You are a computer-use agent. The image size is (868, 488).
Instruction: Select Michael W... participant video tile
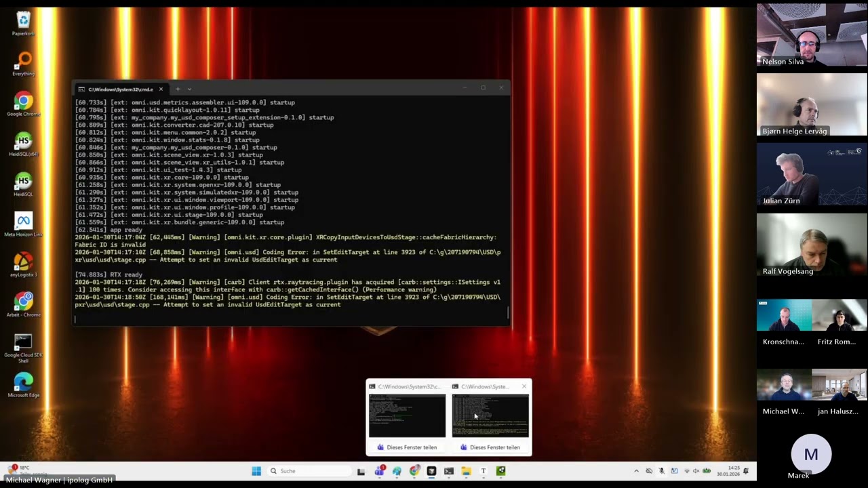(x=784, y=393)
